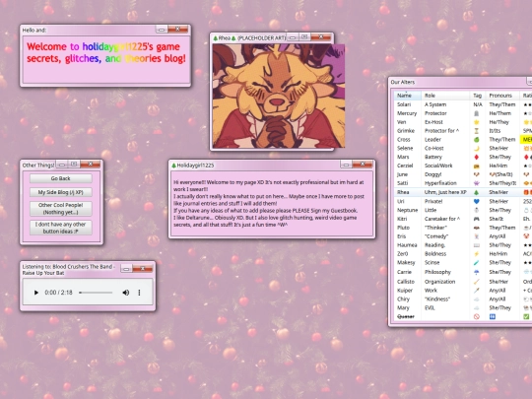Screen dimensions: 532x399
Task: Minimize the Listening to audio window
Action: pos(126,269)
